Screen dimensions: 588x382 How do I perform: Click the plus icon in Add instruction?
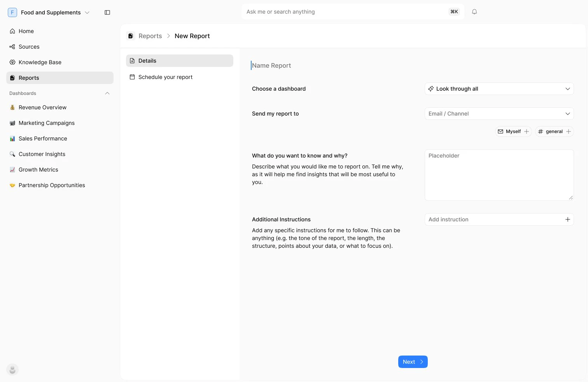click(x=568, y=219)
